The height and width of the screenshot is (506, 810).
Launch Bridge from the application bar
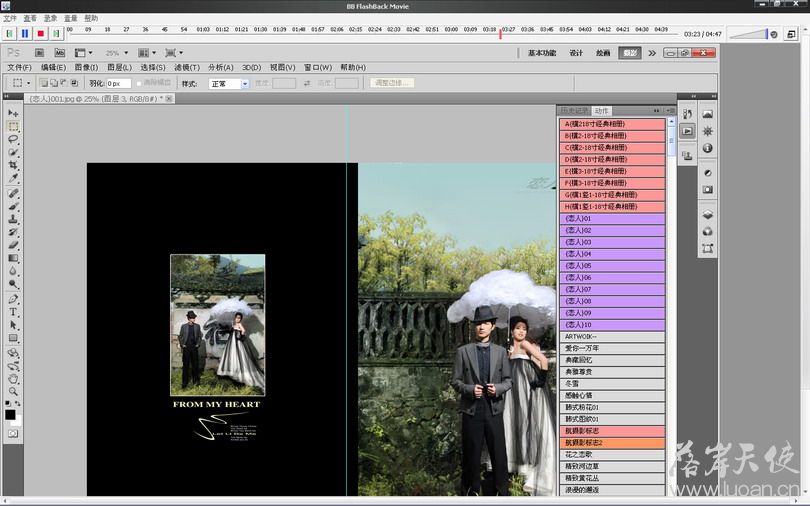pos(39,53)
